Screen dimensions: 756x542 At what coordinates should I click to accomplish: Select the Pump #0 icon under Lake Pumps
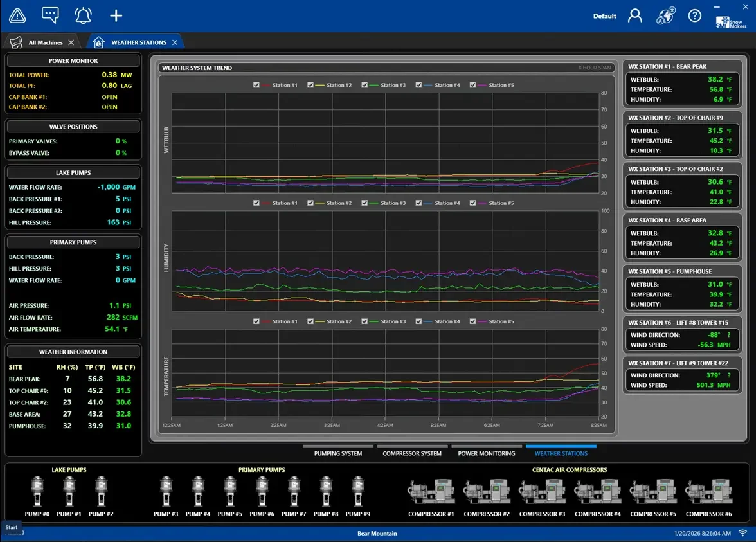pos(37,490)
